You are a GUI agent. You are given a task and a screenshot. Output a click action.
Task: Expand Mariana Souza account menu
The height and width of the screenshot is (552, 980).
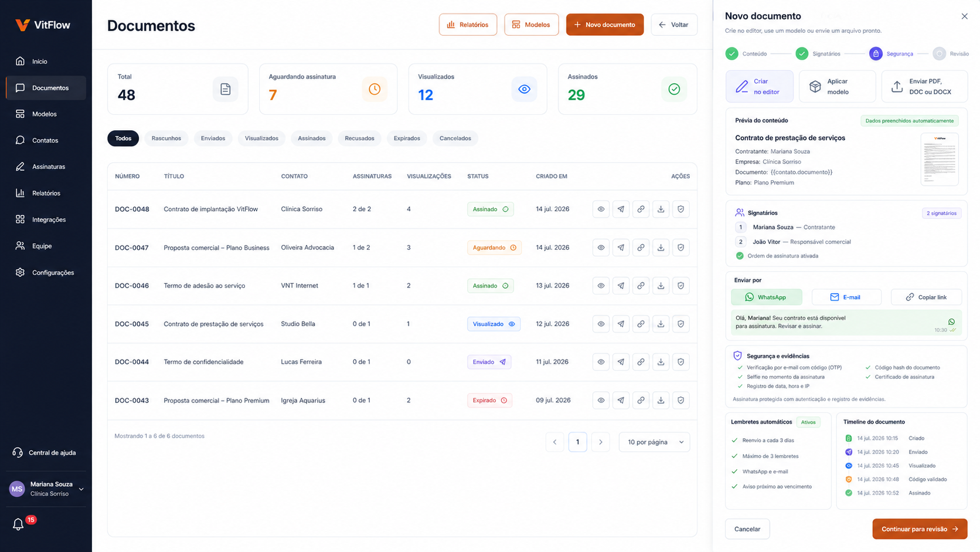pyautogui.click(x=46, y=489)
